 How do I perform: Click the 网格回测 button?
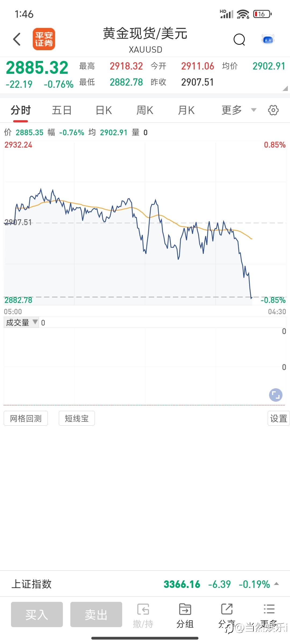coord(26,418)
